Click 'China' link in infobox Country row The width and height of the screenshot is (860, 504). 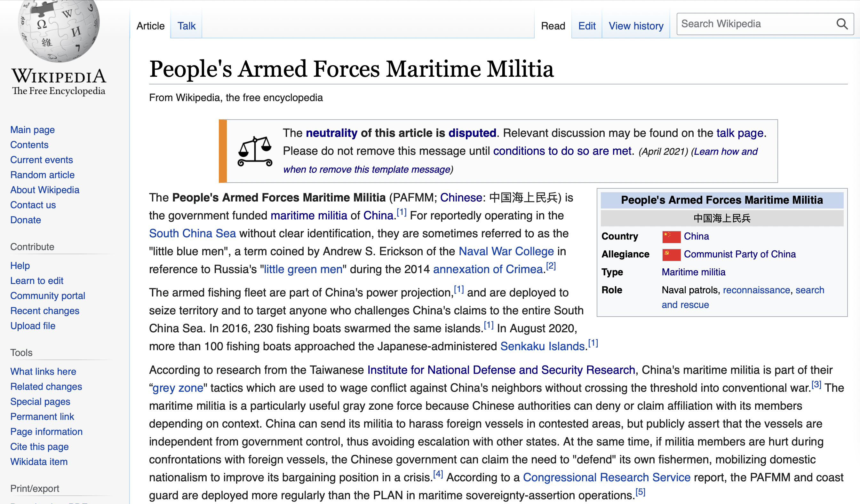[x=697, y=236]
